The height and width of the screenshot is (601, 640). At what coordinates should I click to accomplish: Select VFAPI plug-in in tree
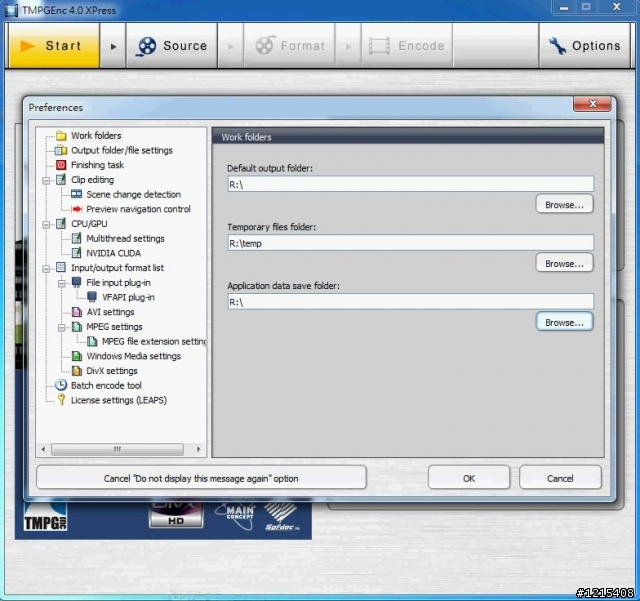[128, 297]
